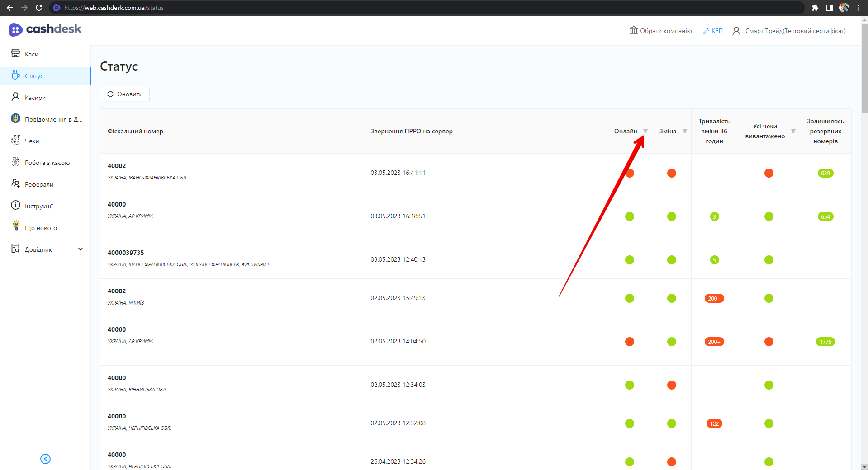The width and height of the screenshot is (868, 470).
Task: Click the green 639 reserve numbers badge
Action: click(x=825, y=173)
